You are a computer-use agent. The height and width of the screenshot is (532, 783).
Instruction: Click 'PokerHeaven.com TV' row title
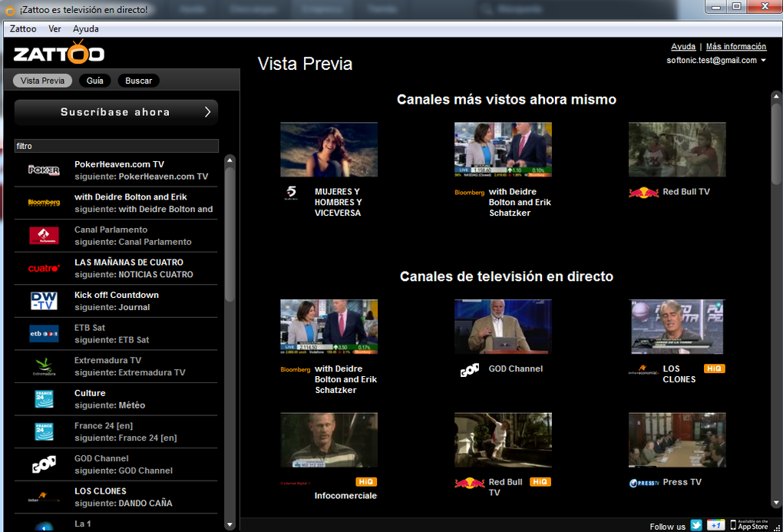(119, 164)
